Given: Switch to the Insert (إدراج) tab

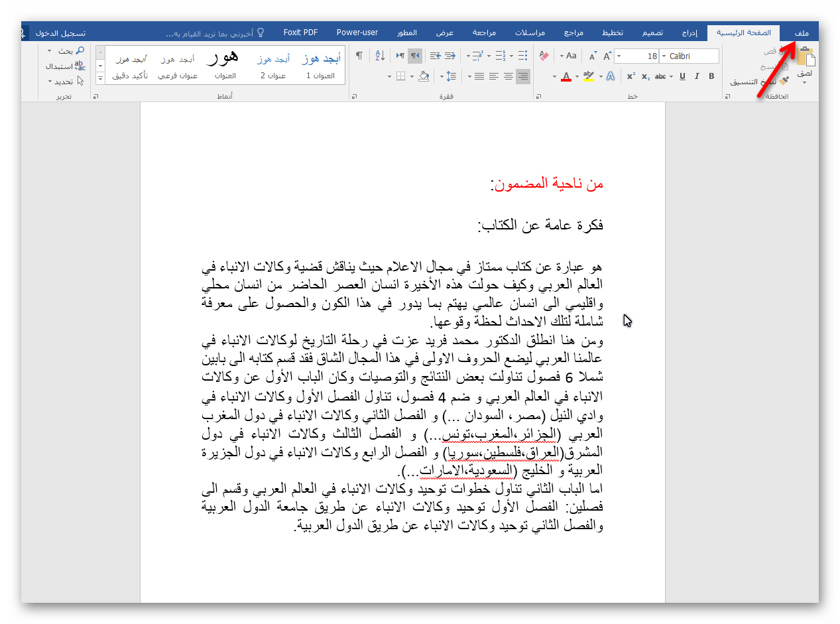Looking at the screenshot, I should [690, 33].
